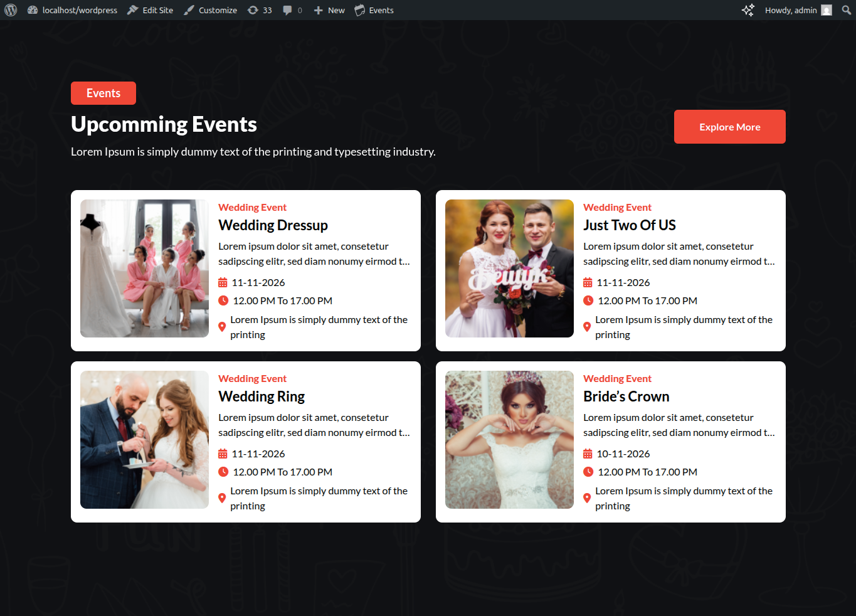This screenshot has width=856, height=616.
Task: Click the location pin in Just Two Of US card
Action: 587,327
